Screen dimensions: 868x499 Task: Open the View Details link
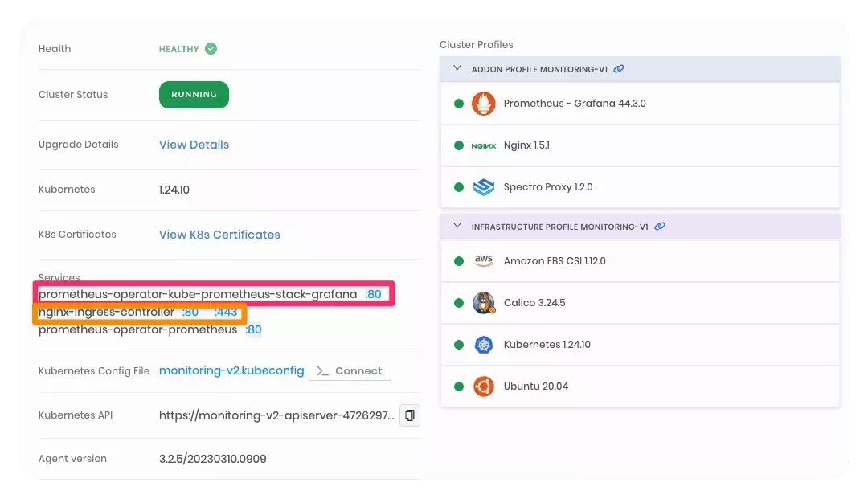(193, 145)
